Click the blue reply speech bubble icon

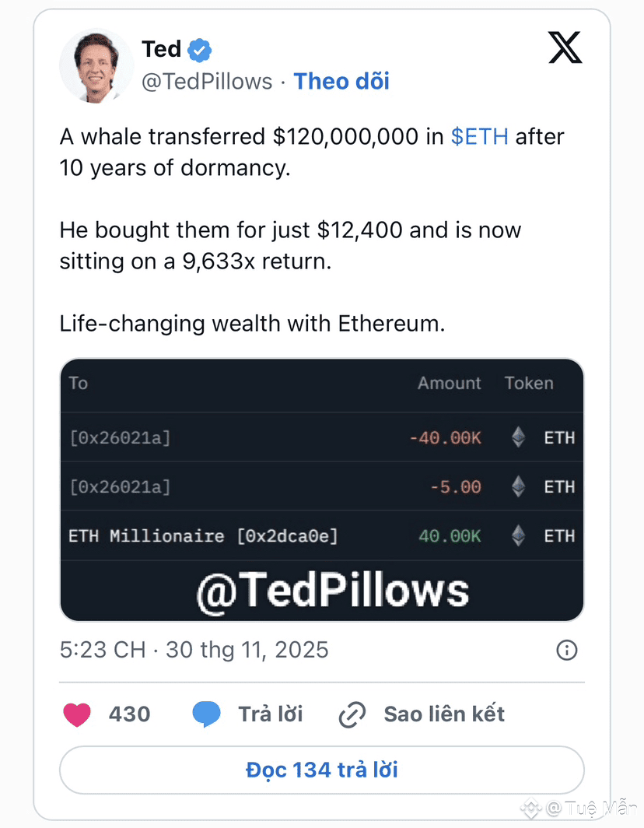click(x=206, y=714)
